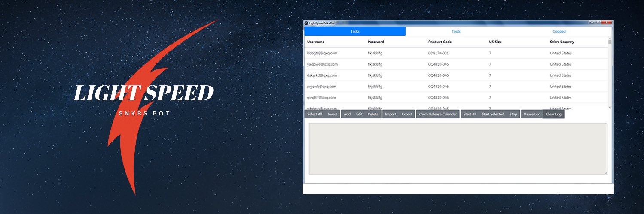The height and width of the screenshot is (214, 644).
Task: Click the Username column header
Action: point(316,42)
